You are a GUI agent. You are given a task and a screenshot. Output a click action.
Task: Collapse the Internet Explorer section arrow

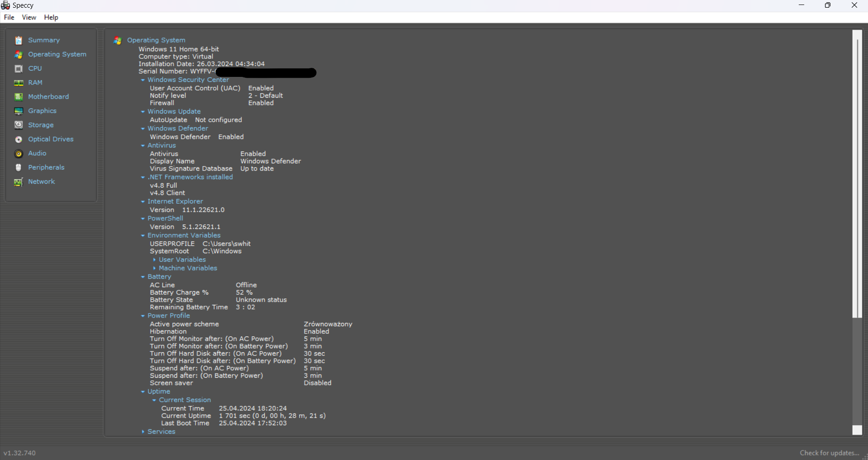(x=143, y=202)
